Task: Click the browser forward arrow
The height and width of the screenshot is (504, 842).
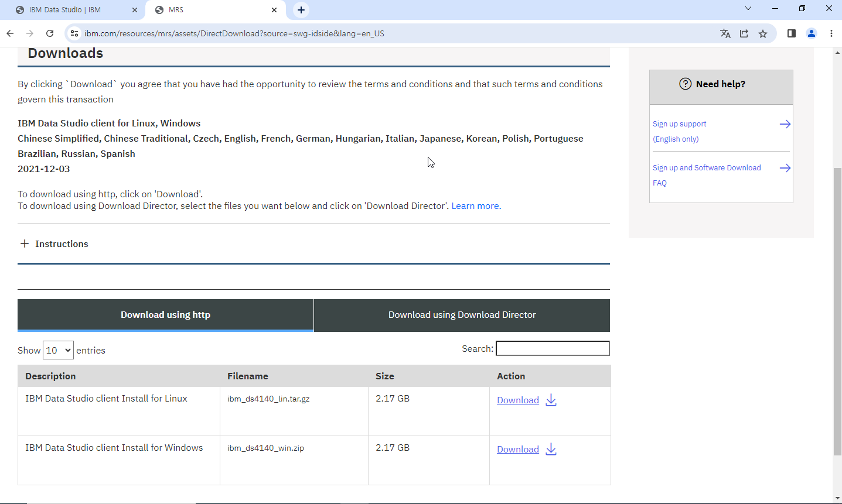Action: [30, 33]
